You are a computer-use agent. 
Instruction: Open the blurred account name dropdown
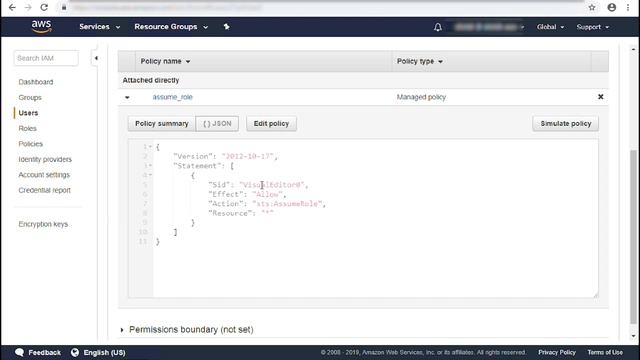point(488,27)
